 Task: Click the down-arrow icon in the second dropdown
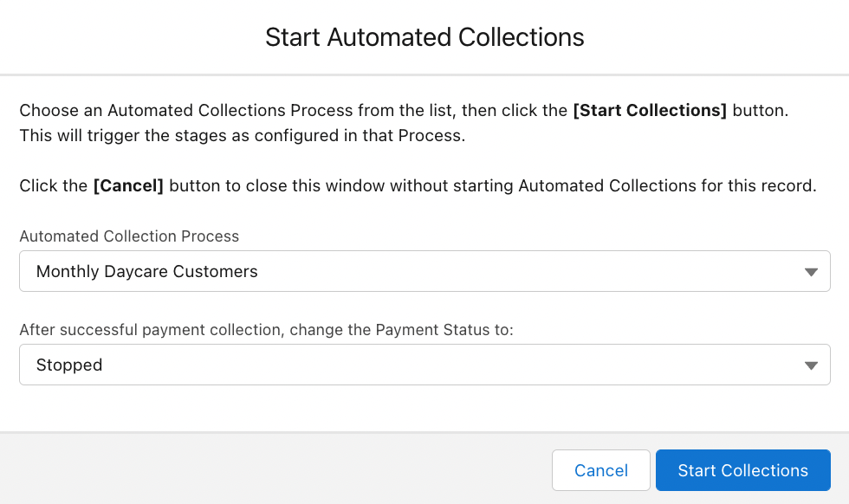coord(812,365)
